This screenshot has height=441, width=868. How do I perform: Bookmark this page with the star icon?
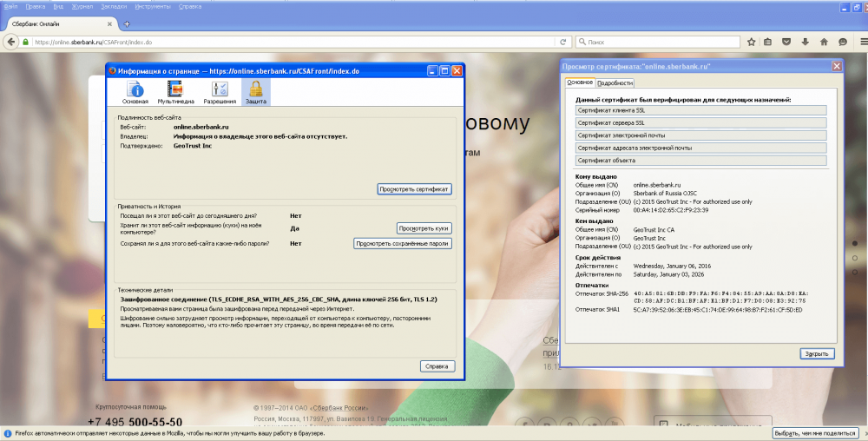tap(751, 42)
